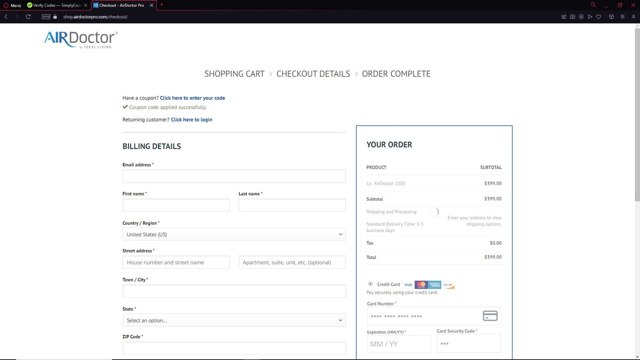Open the extensions cube icon
The width and height of the screenshot is (640, 360).
coord(611,17)
